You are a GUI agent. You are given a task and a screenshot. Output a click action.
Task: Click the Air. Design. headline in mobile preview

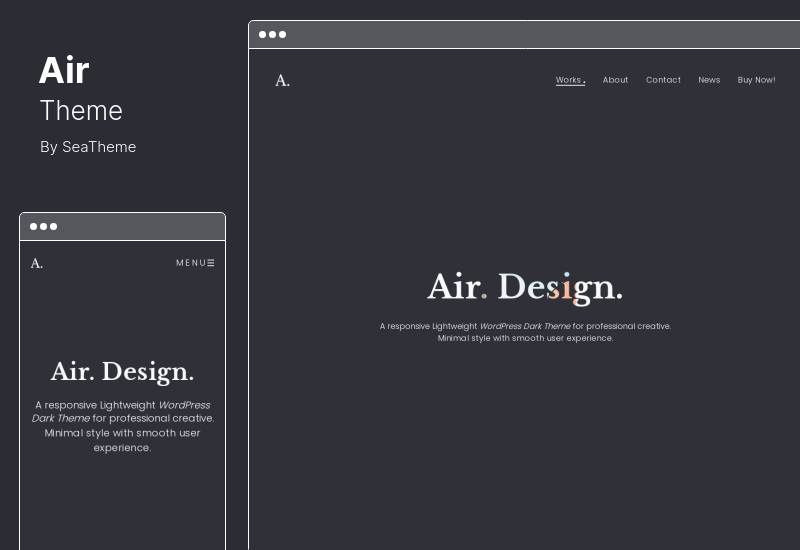pyautogui.click(x=122, y=372)
